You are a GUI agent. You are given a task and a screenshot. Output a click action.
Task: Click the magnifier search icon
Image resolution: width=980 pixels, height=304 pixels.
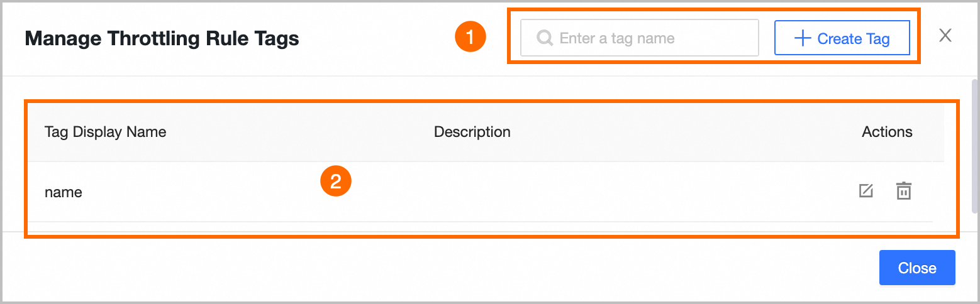click(x=545, y=38)
